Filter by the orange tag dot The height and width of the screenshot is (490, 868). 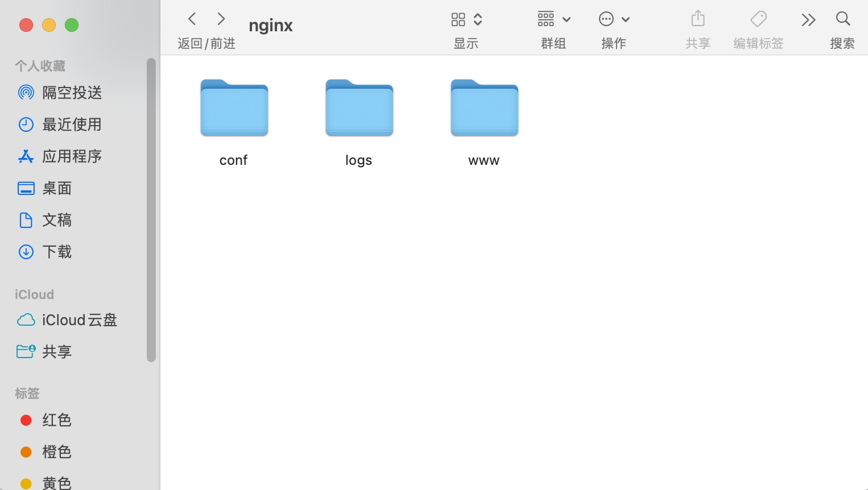point(26,452)
